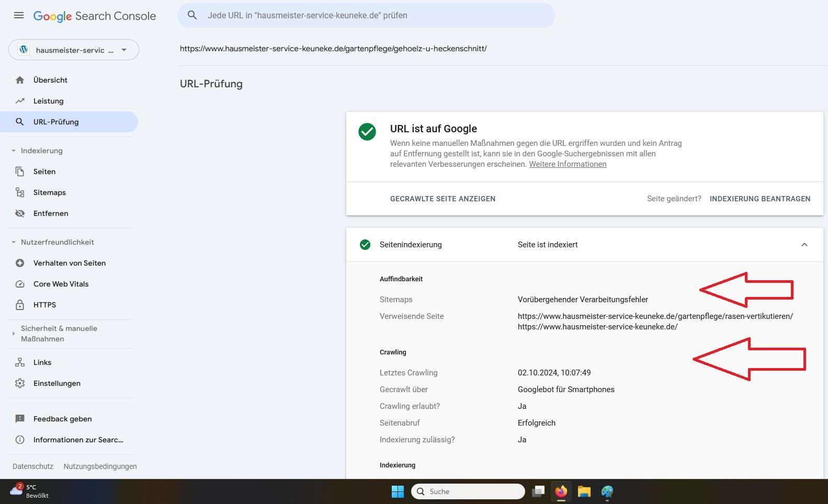Open the Datenschutz link

[33, 466]
